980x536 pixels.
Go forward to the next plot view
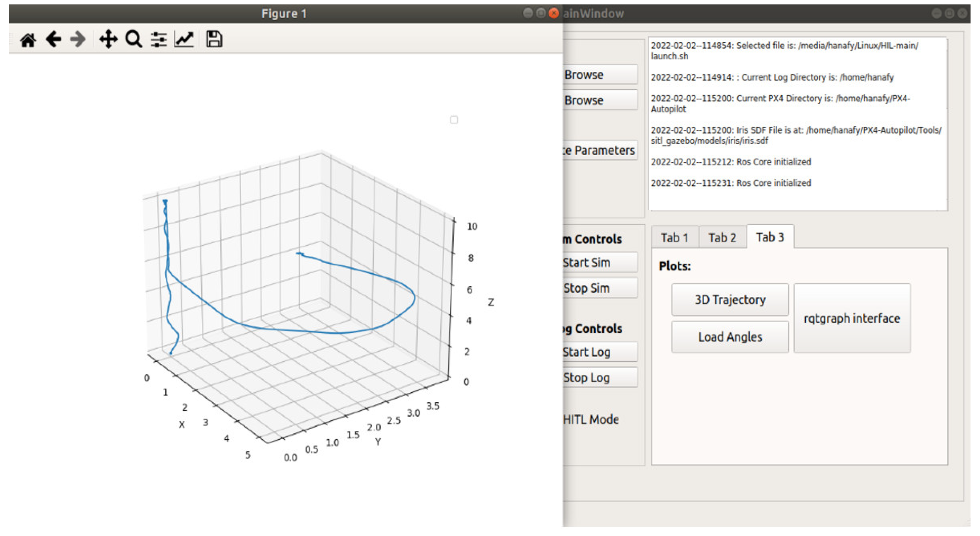[78, 40]
